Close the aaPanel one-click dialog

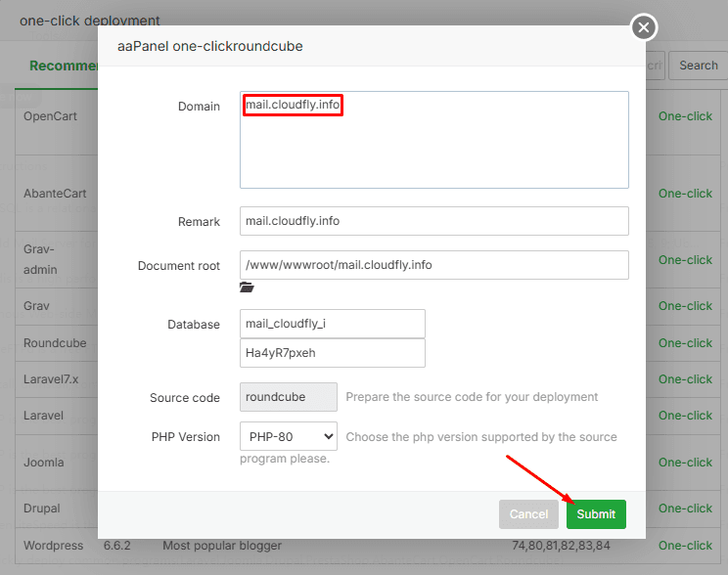[644, 27]
